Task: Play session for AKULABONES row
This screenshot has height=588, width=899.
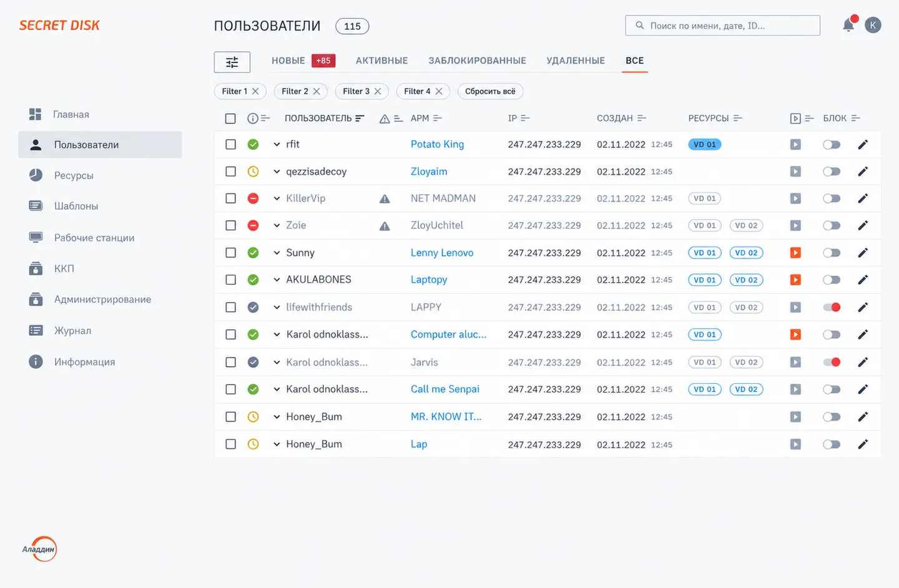Action: (795, 280)
